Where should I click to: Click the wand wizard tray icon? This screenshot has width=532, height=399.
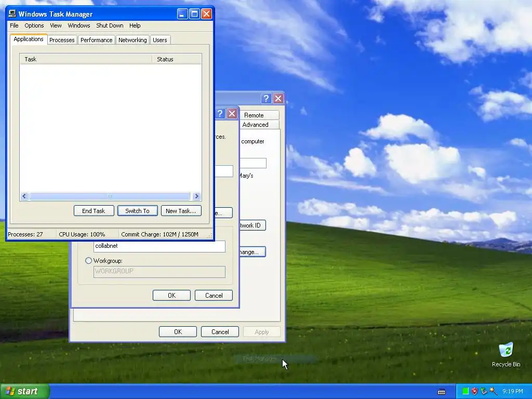click(x=493, y=391)
